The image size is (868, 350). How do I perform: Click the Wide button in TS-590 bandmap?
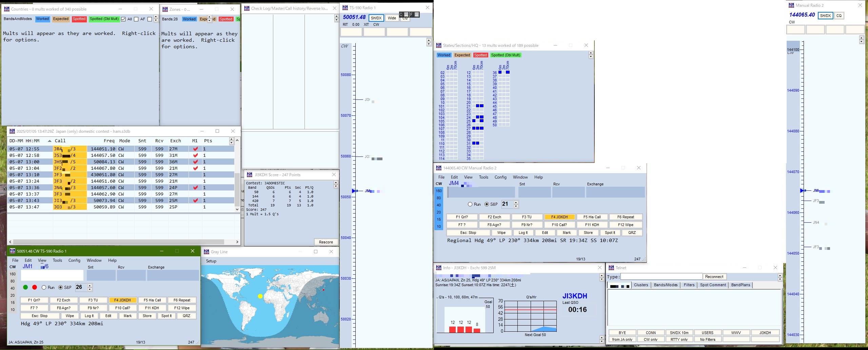tap(392, 18)
